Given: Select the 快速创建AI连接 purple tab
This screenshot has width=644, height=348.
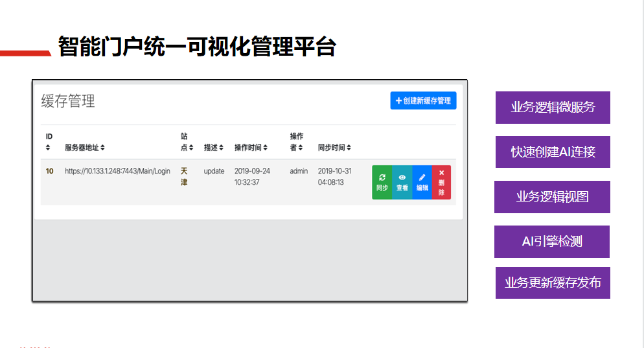Looking at the screenshot, I should (x=553, y=152).
